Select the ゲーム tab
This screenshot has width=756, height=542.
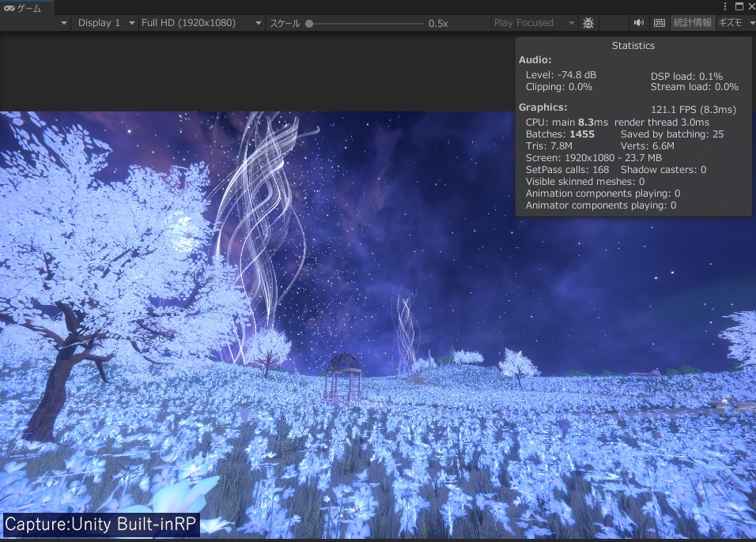[28, 8]
